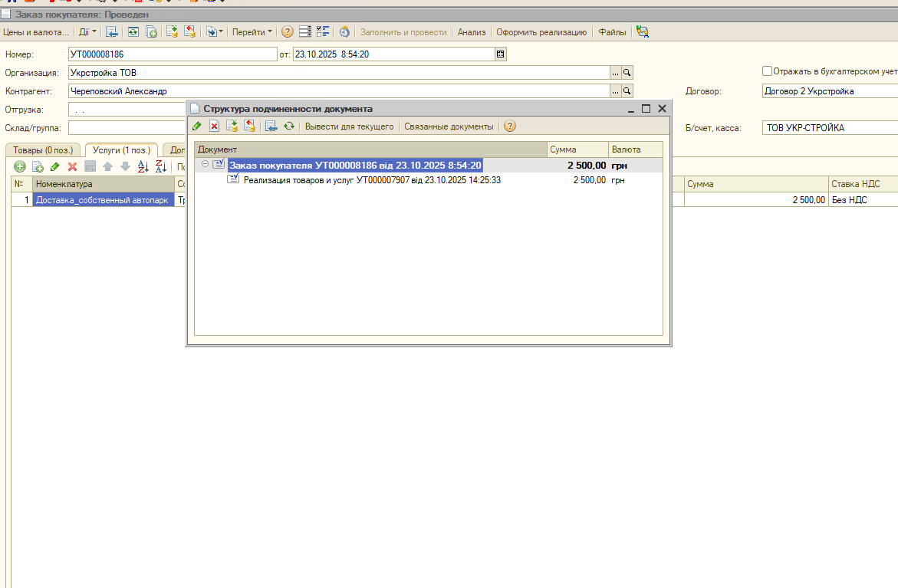Delete the row with the red X in services
This screenshot has width=898, height=588.
[72, 166]
